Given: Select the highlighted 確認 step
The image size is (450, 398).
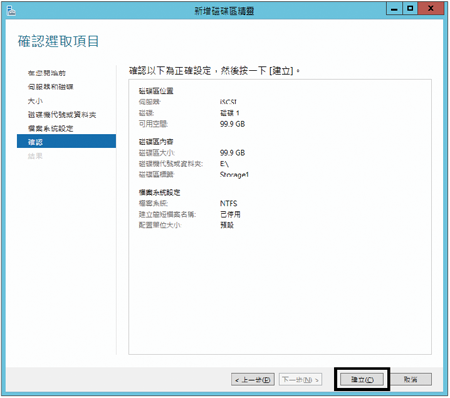Looking at the screenshot, I should [x=66, y=141].
